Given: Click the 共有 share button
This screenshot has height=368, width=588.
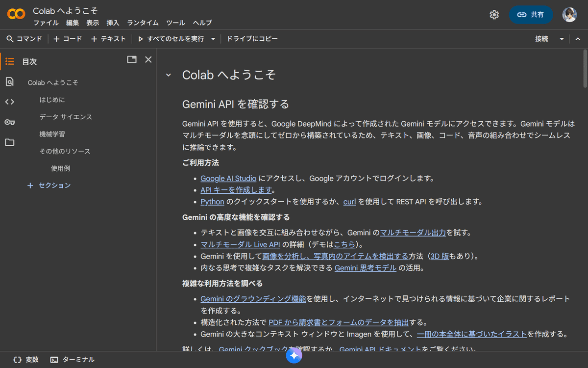Looking at the screenshot, I should click(x=531, y=15).
